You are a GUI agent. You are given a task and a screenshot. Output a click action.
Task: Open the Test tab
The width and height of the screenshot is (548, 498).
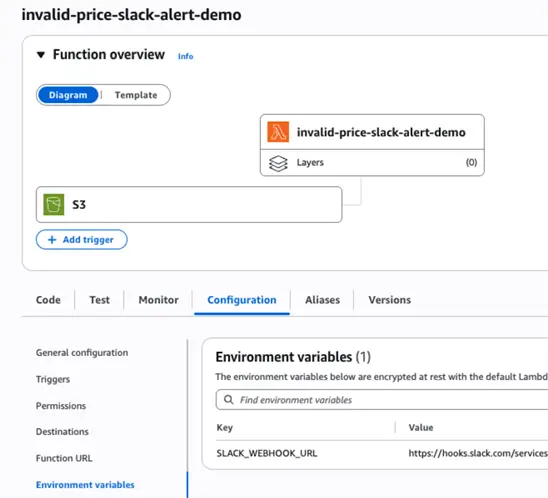tap(100, 300)
